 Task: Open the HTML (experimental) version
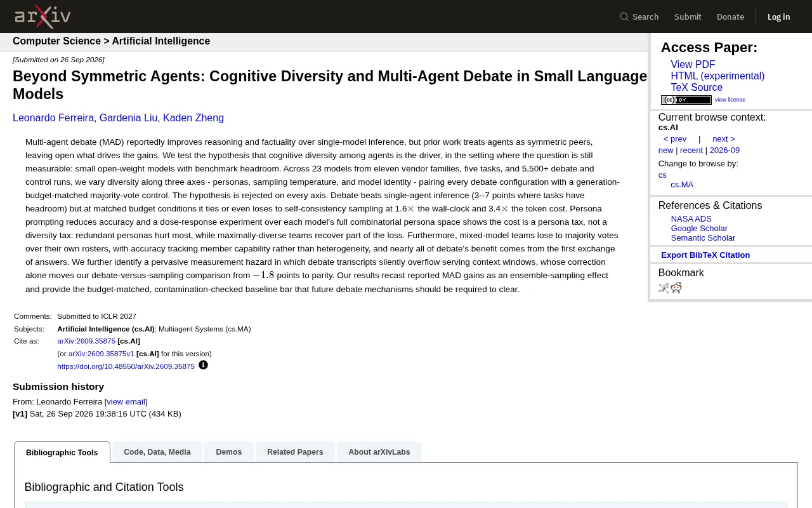click(x=717, y=76)
